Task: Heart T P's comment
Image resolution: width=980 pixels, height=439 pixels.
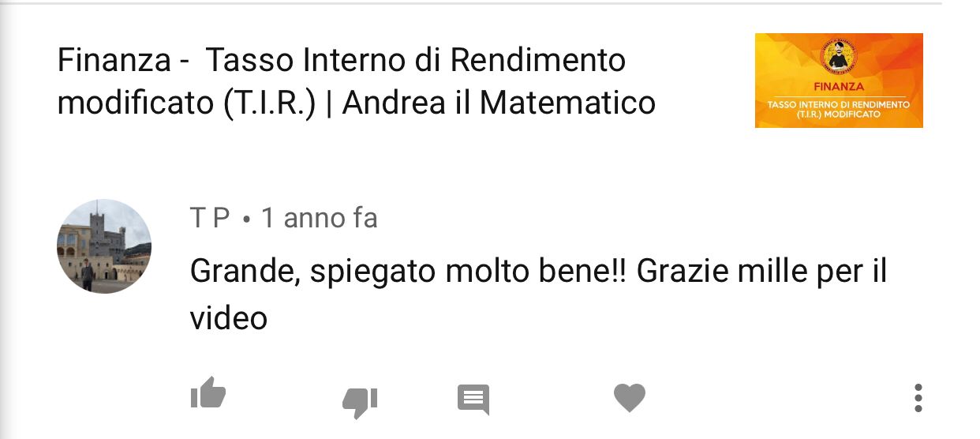Action: click(x=630, y=398)
